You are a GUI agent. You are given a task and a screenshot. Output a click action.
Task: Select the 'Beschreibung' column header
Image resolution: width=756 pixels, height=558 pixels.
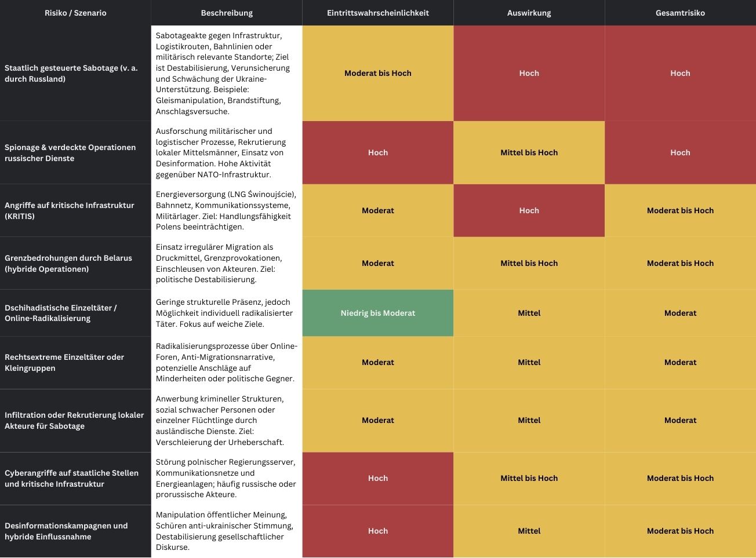pos(227,13)
